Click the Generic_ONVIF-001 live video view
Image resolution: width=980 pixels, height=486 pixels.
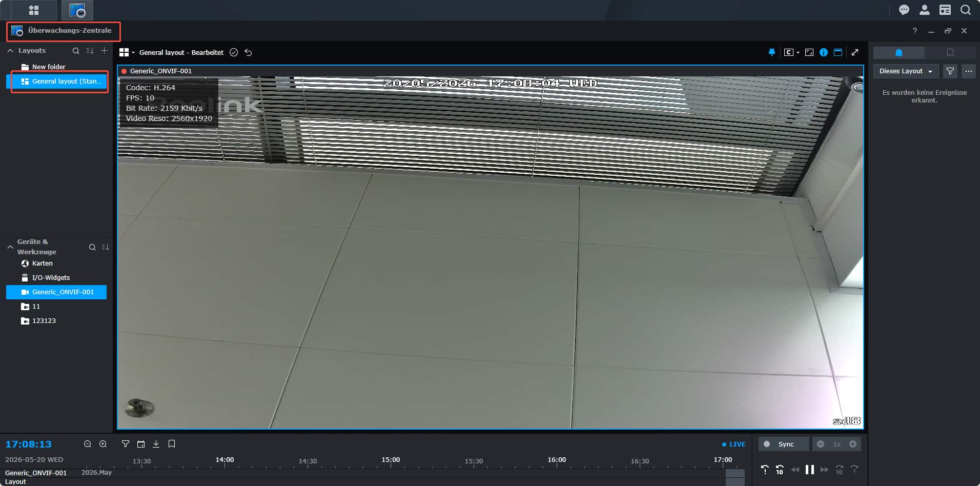pyautogui.click(x=491, y=252)
